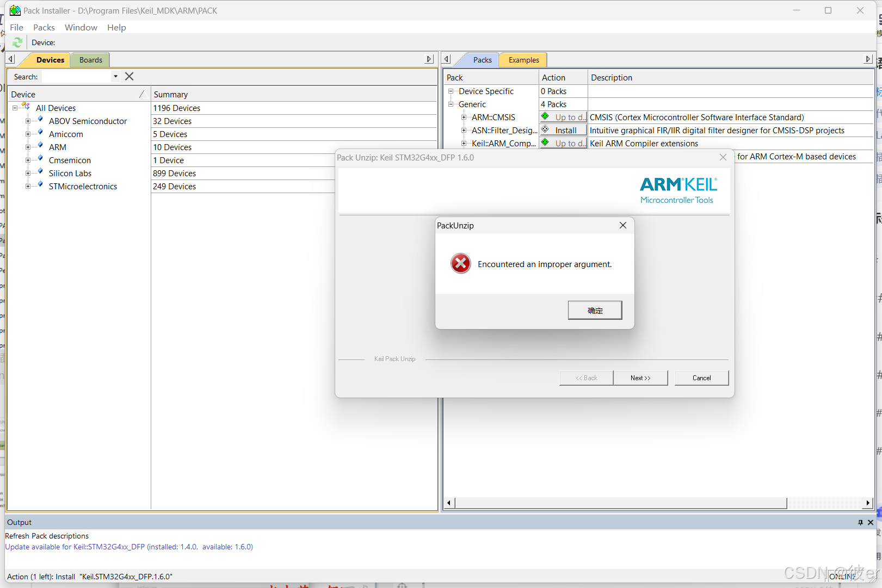Click the right tab-scroll arrow of the Devices pane
This screenshot has width=882, height=588.
429,59
